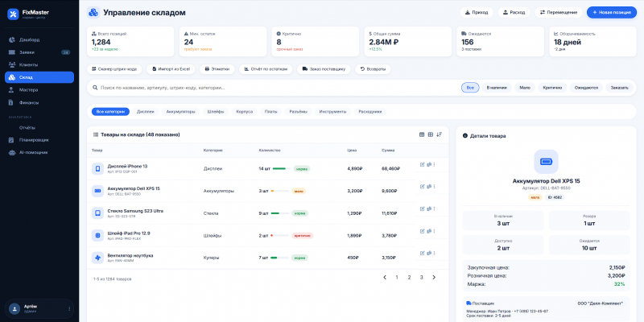Click the quantity bar next to 9 шт
644x322 pixels.
pos(280,213)
